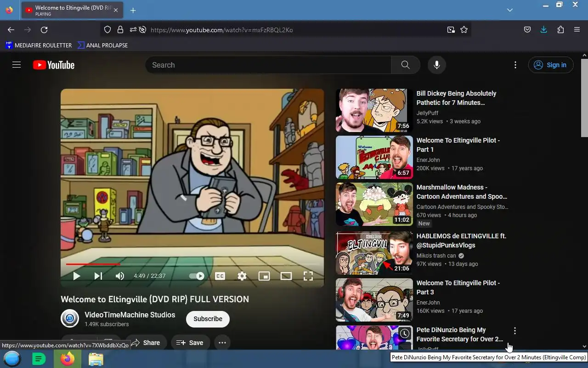
Task: Click the Firefox address bar URL
Action: 221,30
